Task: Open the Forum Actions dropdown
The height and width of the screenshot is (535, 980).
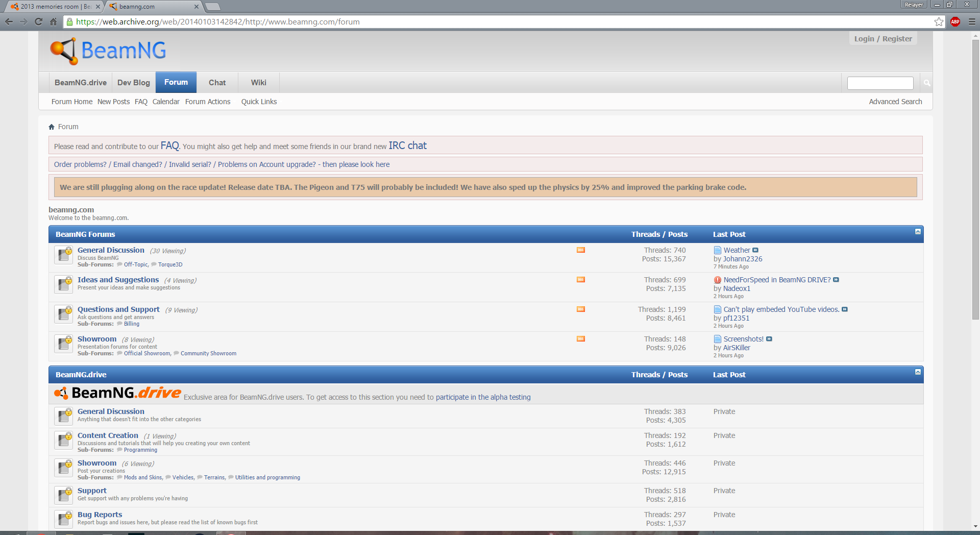Action: (208, 102)
